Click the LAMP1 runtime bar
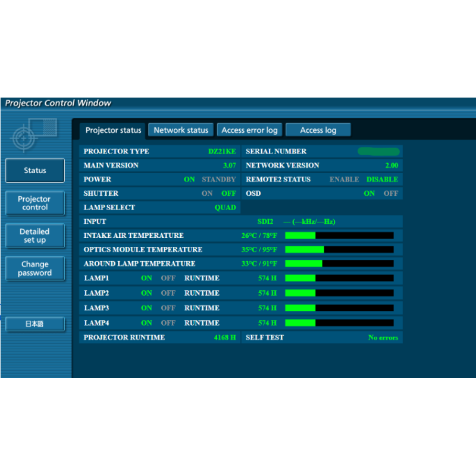 (339, 278)
